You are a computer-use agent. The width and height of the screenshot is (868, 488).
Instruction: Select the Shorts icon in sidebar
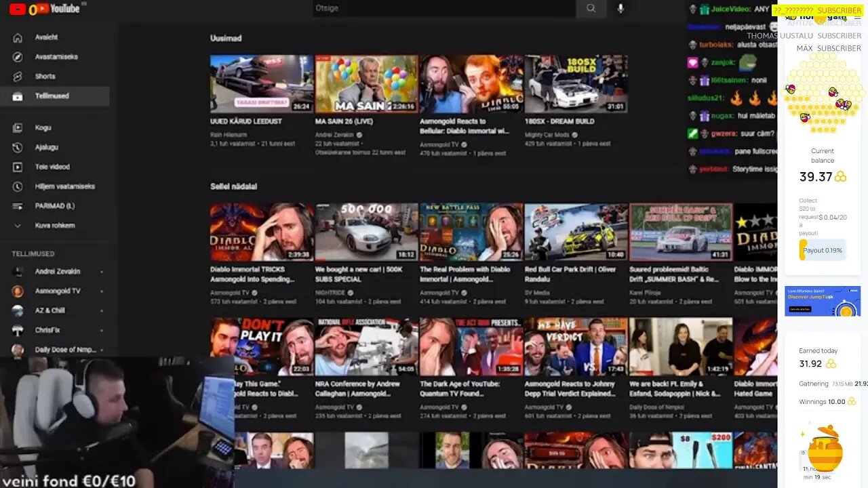(18, 77)
